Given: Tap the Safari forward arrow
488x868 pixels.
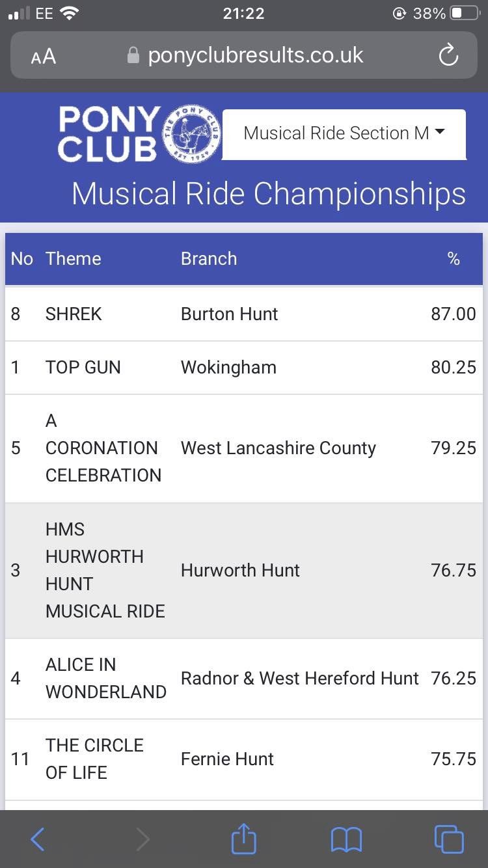Looking at the screenshot, I should (x=142, y=839).
